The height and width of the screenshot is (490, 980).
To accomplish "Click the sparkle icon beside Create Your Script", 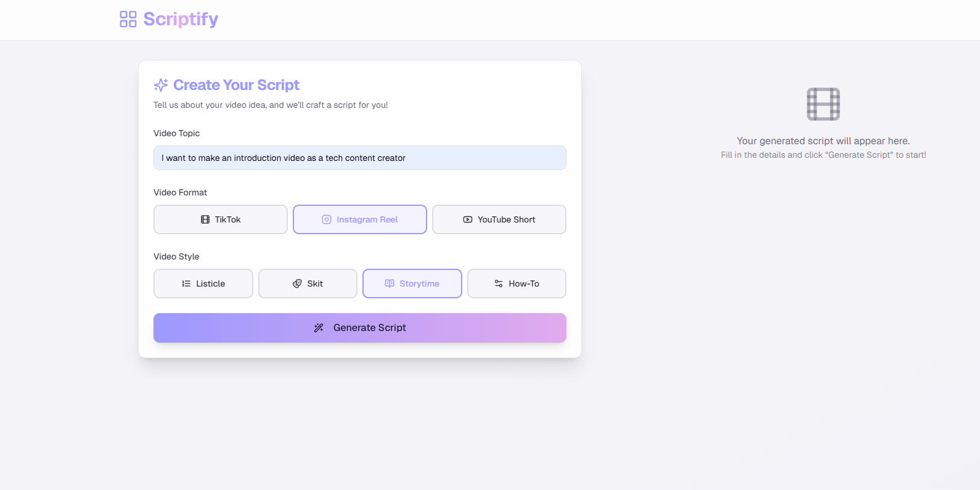I will [x=161, y=84].
